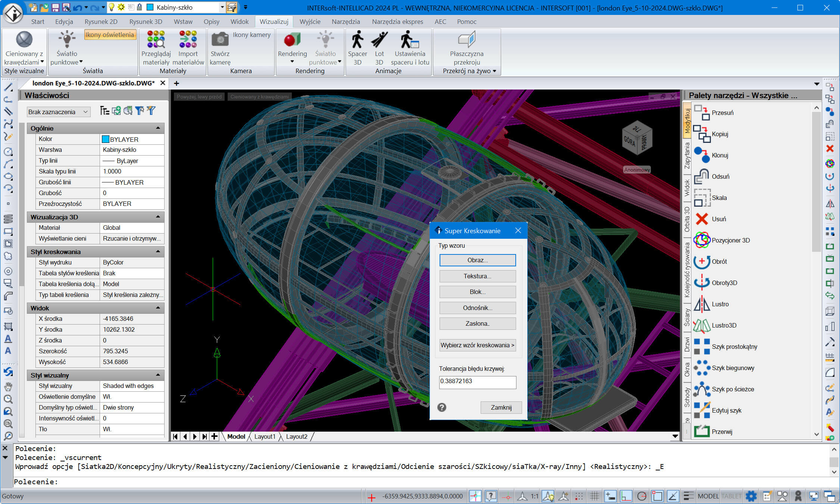The width and height of the screenshot is (840, 504).
Task: Open the Brak zaznaczenia selection dropdown
Action: click(59, 112)
